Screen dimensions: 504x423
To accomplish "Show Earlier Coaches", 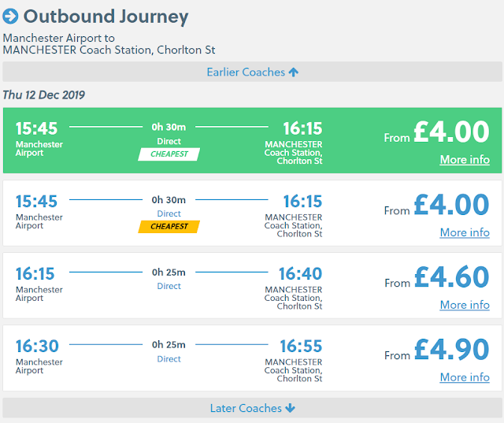I will coord(246,72).
